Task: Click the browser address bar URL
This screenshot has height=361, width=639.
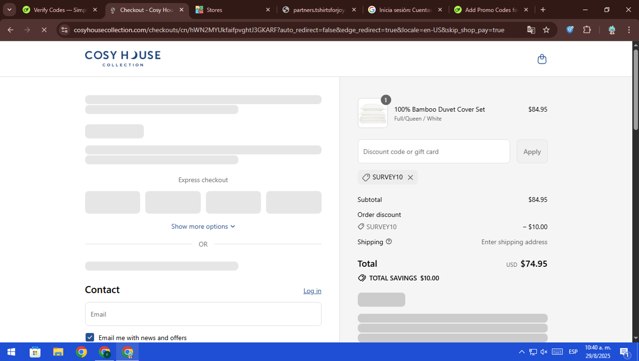Action: point(289,30)
